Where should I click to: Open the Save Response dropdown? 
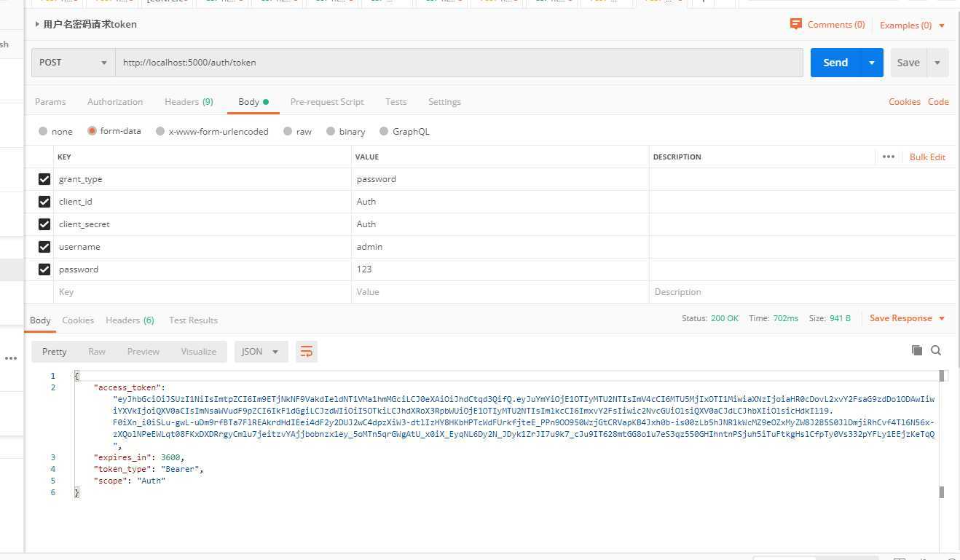907,318
